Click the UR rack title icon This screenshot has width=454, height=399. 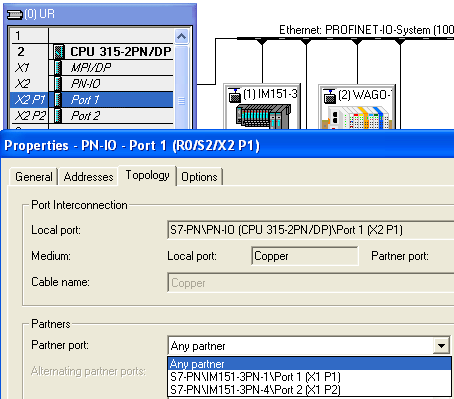coord(15,14)
